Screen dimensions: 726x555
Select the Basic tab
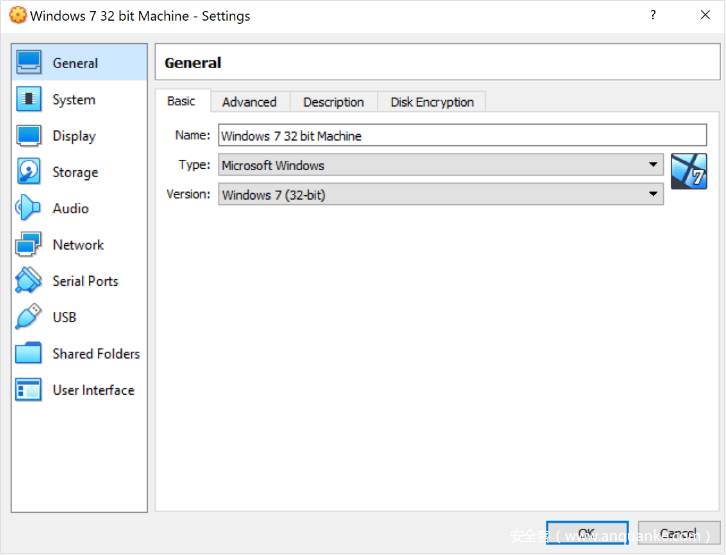[x=182, y=101]
